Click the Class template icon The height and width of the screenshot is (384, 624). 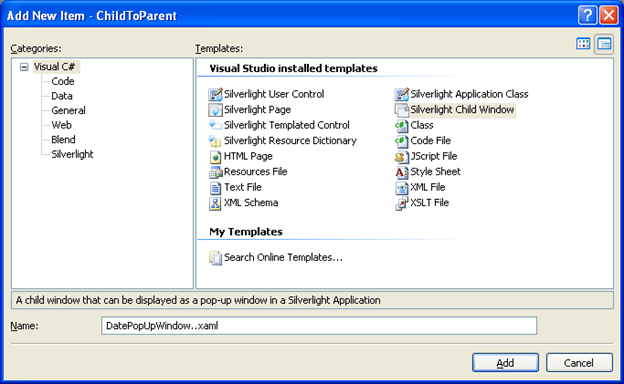click(x=402, y=125)
